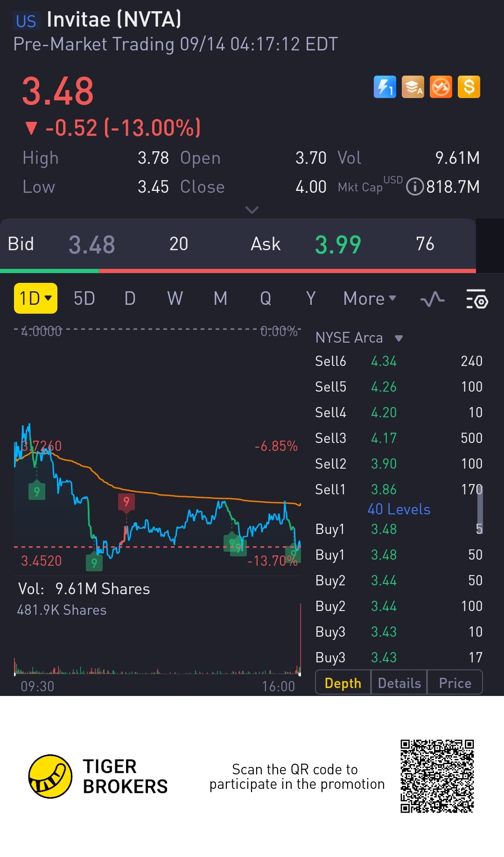Open NYSE Arca exchange dropdown

(359, 337)
